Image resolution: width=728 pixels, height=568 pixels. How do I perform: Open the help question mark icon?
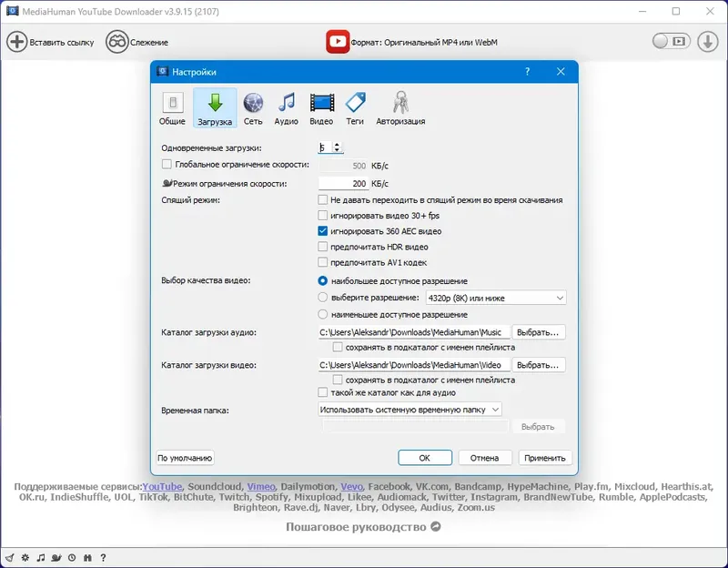[x=526, y=72]
